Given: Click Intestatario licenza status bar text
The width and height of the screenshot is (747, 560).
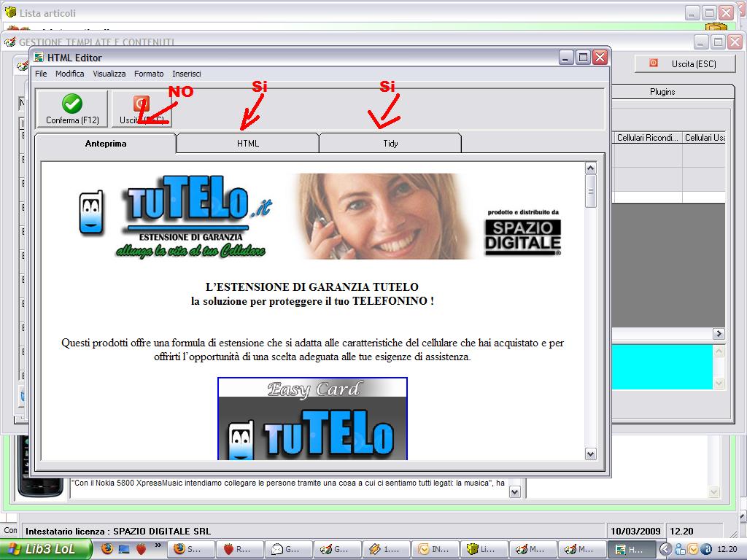Looking at the screenshot, I should click(x=118, y=531).
